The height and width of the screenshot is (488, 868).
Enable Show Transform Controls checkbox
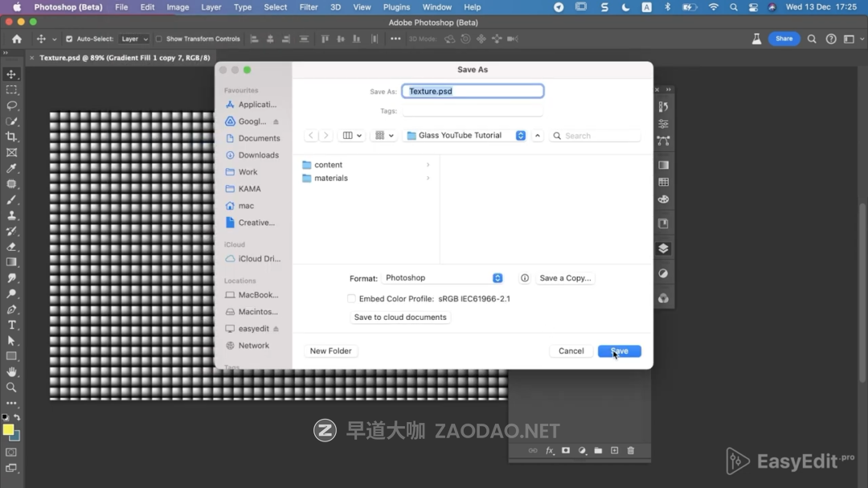[x=158, y=39]
